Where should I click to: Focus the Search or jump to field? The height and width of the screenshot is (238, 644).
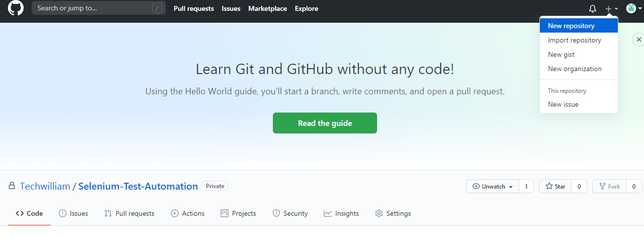click(98, 8)
